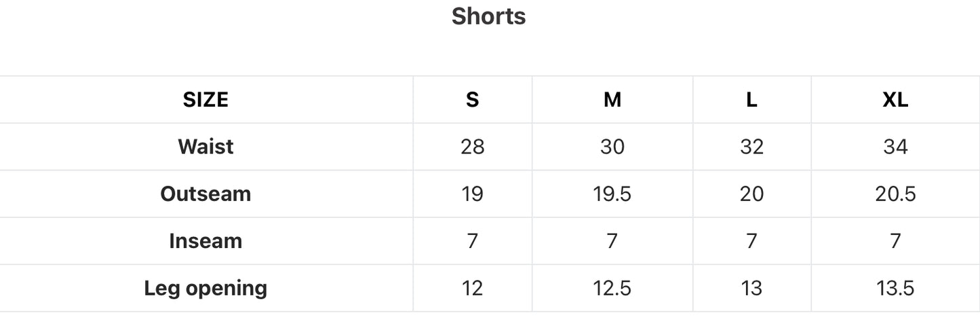This screenshot has width=980, height=324.
Task: Click outseam value 19.5
Action: (x=612, y=194)
